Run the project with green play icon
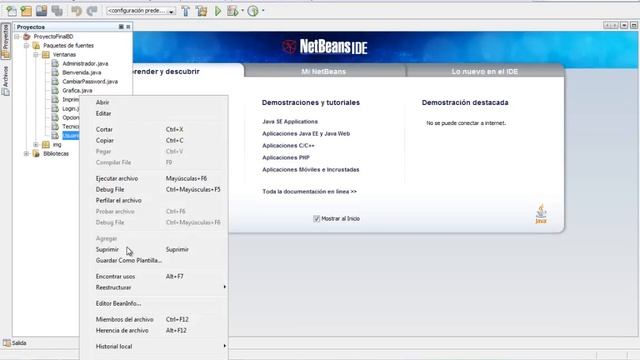640x360 pixels. click(218, 11)
